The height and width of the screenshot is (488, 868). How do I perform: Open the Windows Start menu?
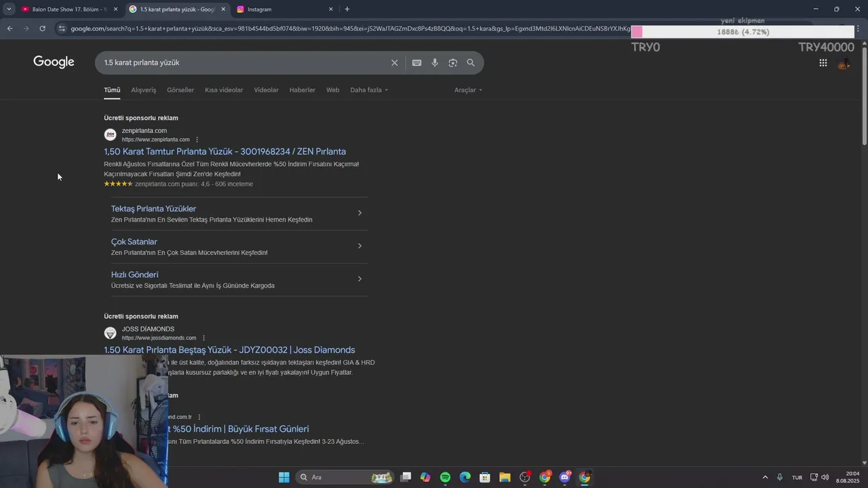[x=283, y=477]
